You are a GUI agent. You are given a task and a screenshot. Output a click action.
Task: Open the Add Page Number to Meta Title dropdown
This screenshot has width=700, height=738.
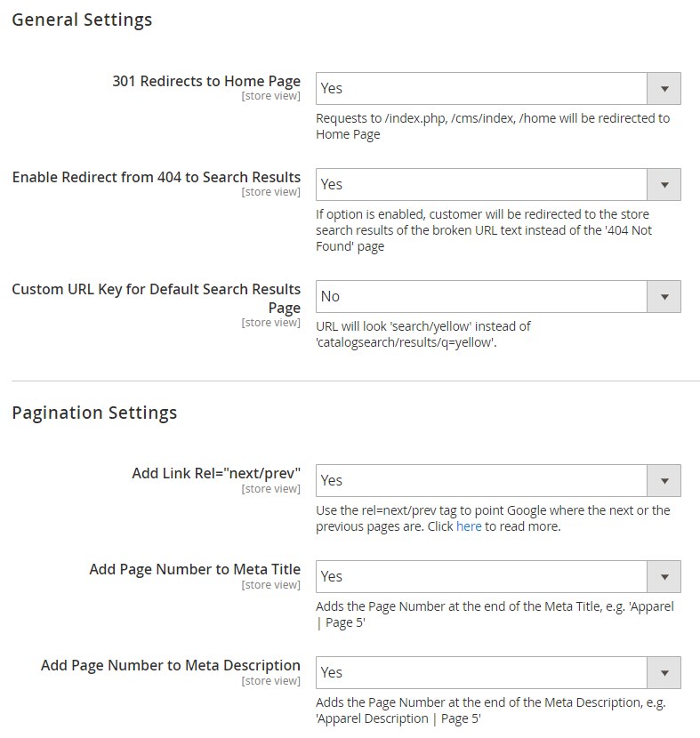(498, 576)
